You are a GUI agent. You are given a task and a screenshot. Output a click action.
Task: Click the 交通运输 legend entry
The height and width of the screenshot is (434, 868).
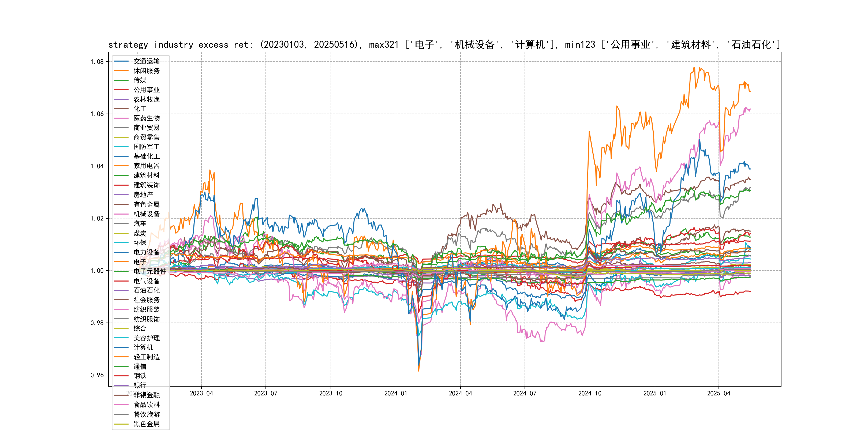[x=146, y=61]
